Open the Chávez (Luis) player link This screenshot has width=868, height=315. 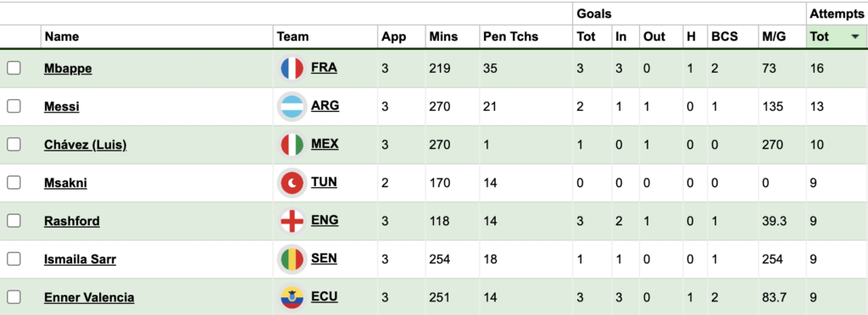click(86, 145)
